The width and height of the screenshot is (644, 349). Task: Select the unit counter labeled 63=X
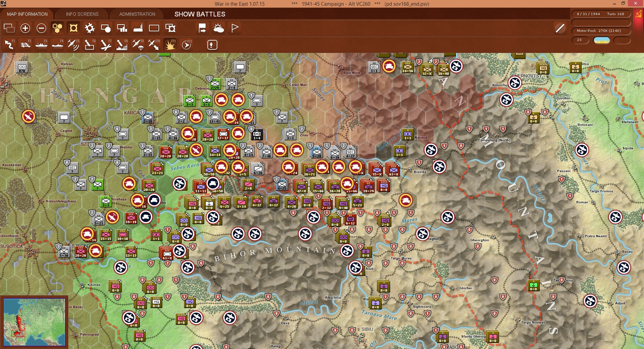pos(393,170)
